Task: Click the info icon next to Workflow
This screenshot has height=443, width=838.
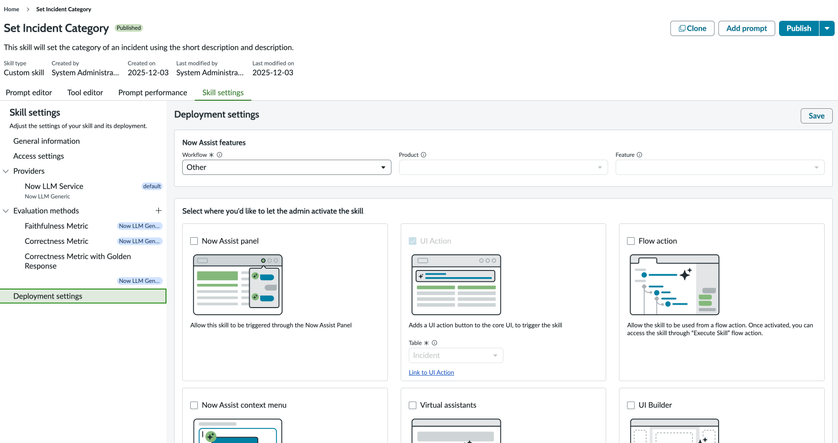Action: tap(220, 155)
